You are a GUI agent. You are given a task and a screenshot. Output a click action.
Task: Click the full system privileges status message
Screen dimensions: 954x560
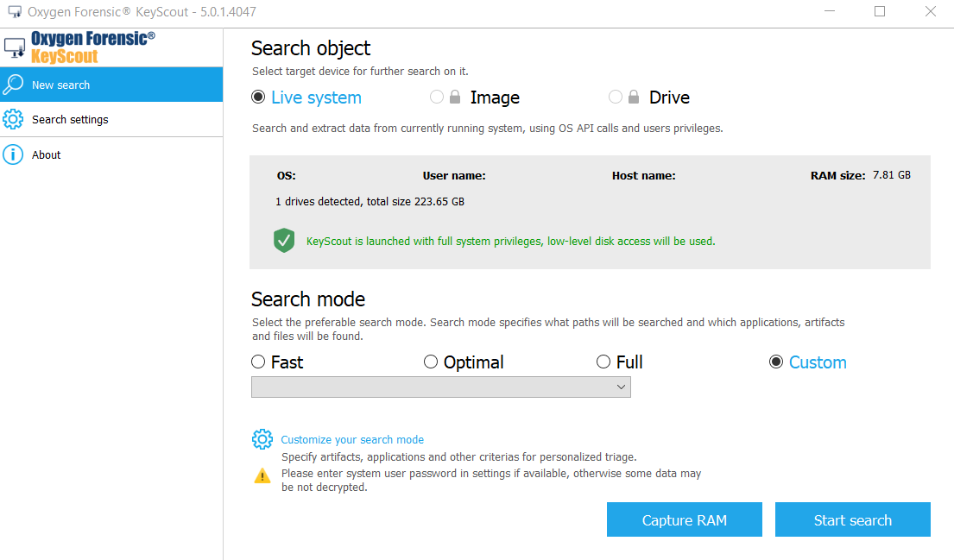510,242
